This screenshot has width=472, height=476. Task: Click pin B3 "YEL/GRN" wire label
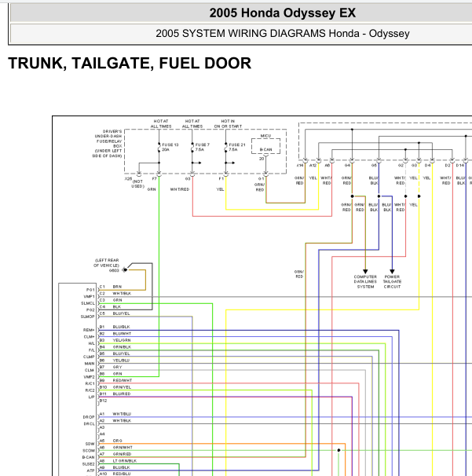[x=122, y=340]
